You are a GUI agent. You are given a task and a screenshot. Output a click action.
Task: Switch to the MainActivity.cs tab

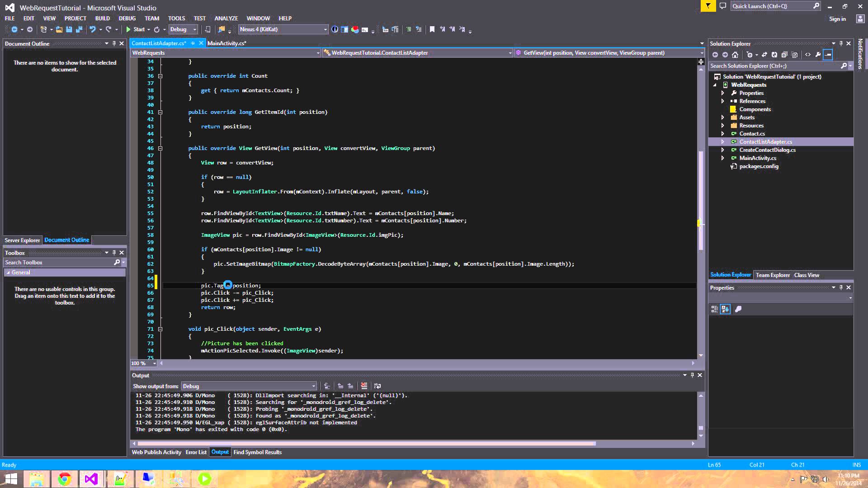tap(226, 43)
